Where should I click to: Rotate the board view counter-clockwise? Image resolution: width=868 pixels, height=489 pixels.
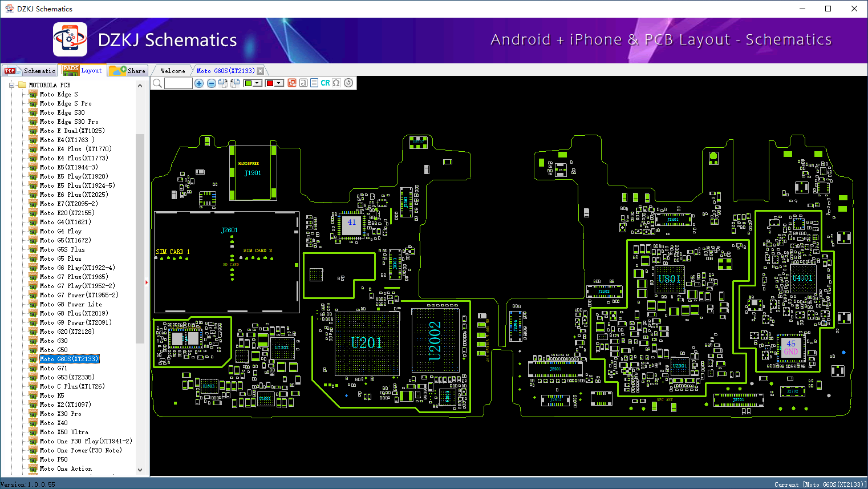[235, 83]
